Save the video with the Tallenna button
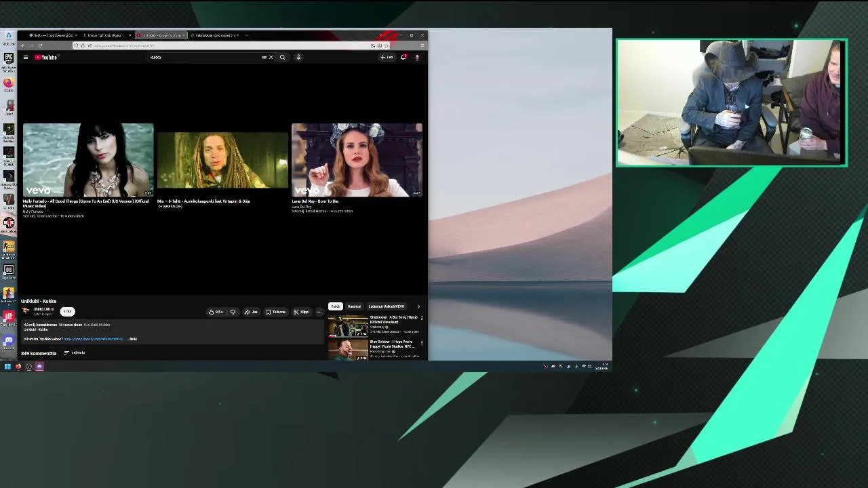This screenshot has width=868, height=488. 276,312
